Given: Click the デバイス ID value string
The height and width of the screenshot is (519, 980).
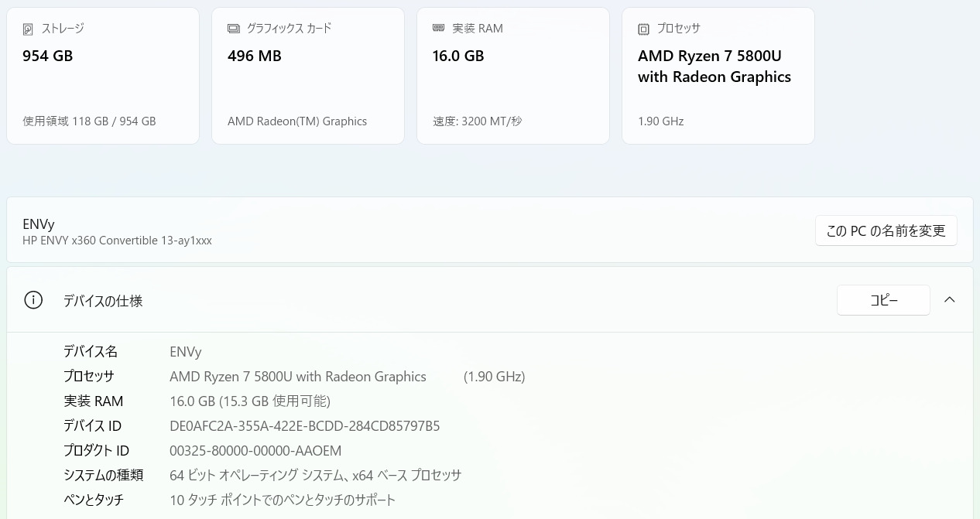Looking at the screenshot, I should click(x=304, y=426).
